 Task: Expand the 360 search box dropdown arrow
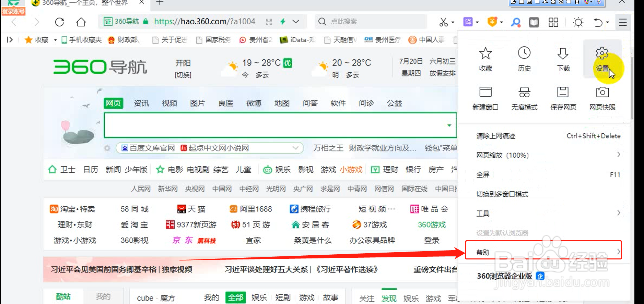coord(449,125)
